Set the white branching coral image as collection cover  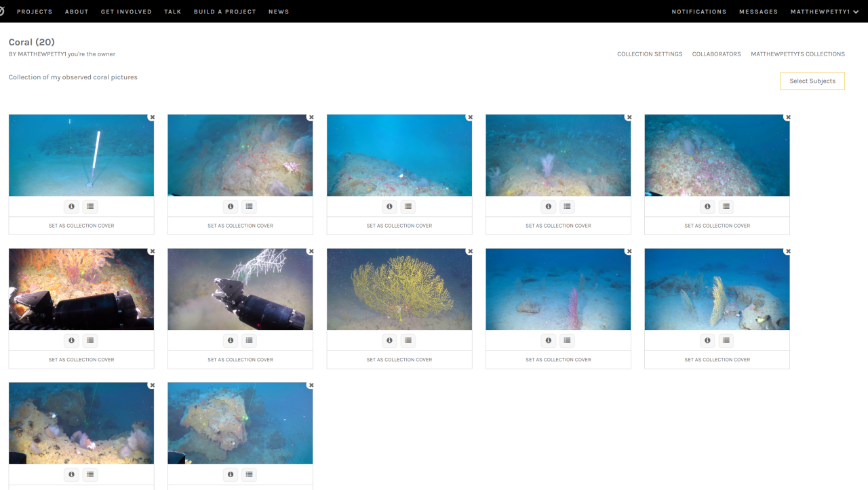tap(240, 360)
